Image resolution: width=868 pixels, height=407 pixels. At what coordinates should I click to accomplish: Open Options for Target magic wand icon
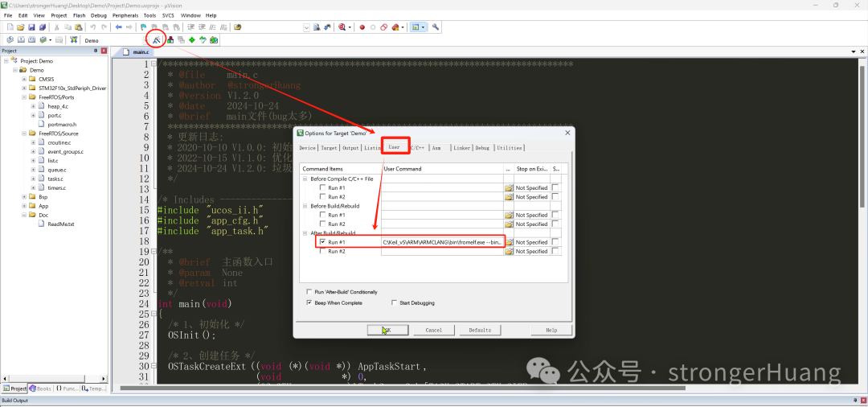[x=158, y=40]
